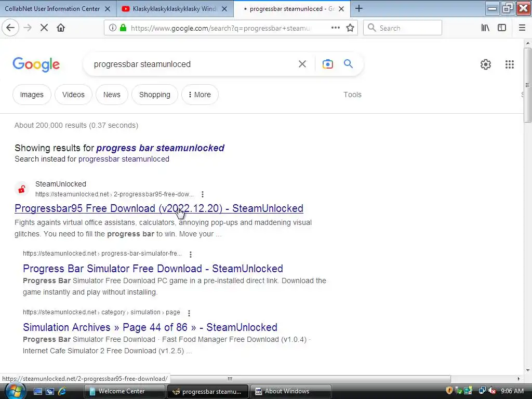Close the CollabNet tab
The height and width of the screenshot is (399, 532).
[108, 9]
